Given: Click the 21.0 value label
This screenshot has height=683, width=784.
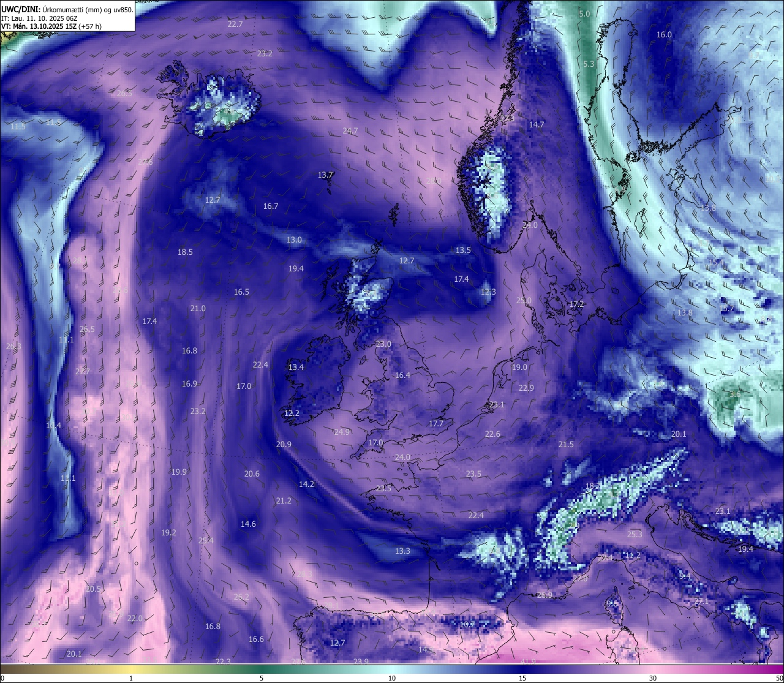Looking at the screenshot, I should tap(198, 309).
